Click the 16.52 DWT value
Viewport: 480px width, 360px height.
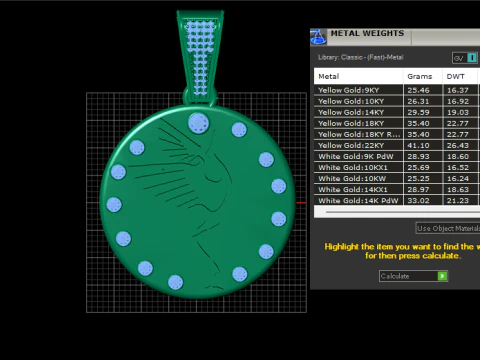point(458,167)
